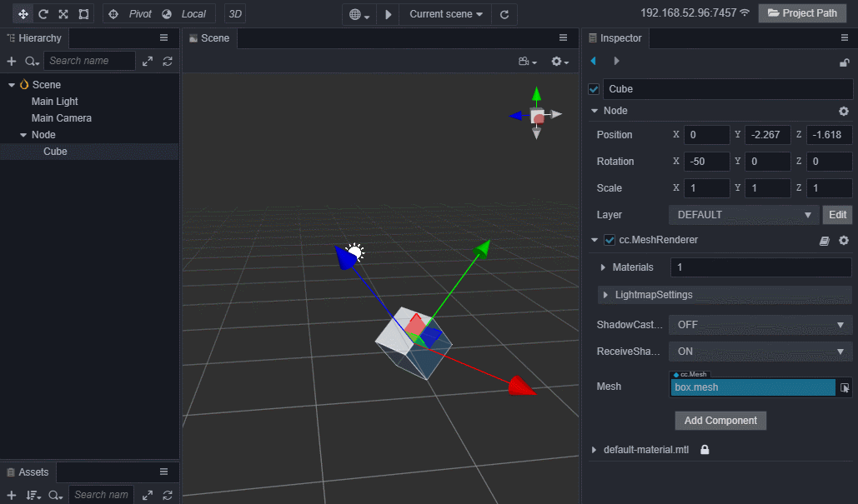858x504 pixels.
Task: Select the Move transform tool
Action: pyautogui.click(x=23, y=13)
